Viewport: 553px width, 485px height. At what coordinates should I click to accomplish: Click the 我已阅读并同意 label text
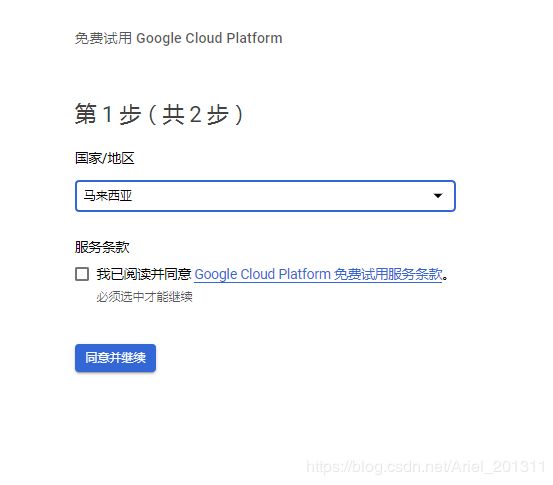(144, 274)
